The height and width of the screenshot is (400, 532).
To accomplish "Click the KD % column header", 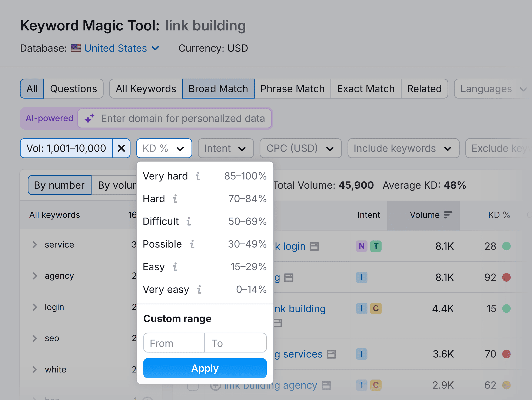I will click(x=499, y=215).
